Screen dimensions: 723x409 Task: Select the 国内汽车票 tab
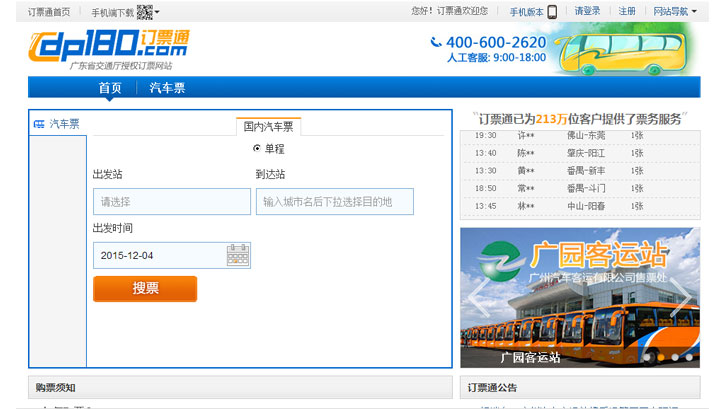pyautogui.click(x=269, y=126)
